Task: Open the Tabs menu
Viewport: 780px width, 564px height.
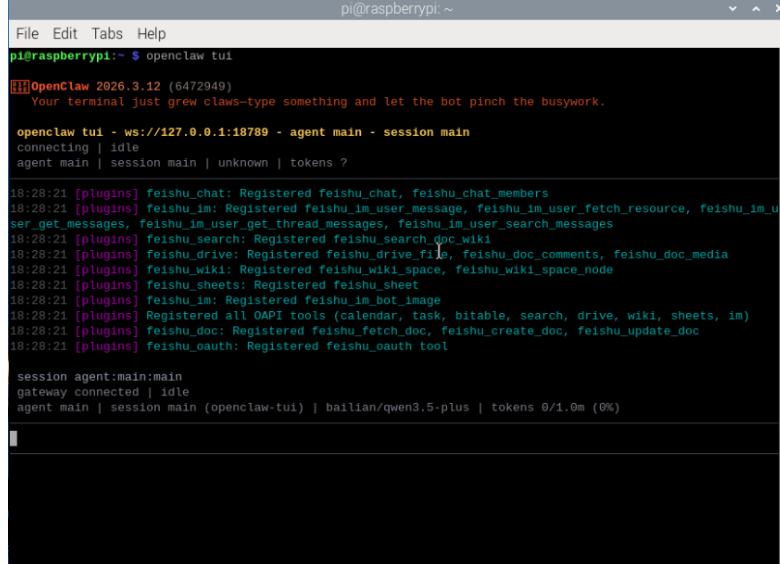Action: click(107, 34)
